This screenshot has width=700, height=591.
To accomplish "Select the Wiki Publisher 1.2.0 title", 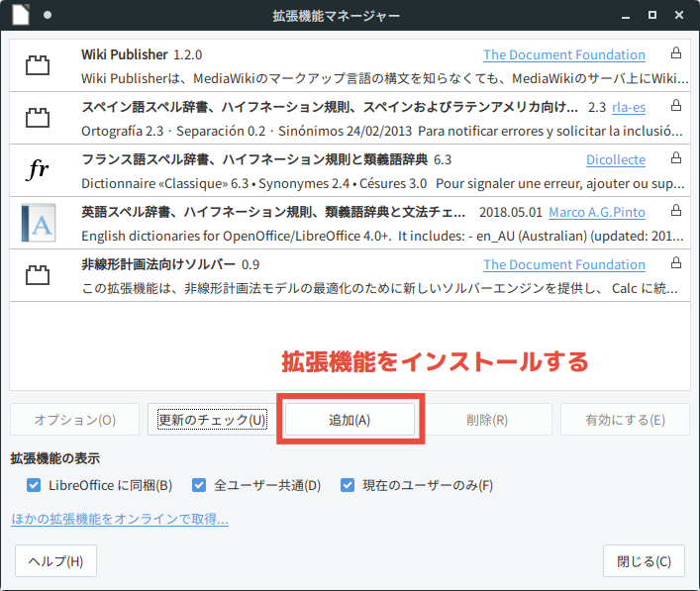I will (x=142, y=54).
